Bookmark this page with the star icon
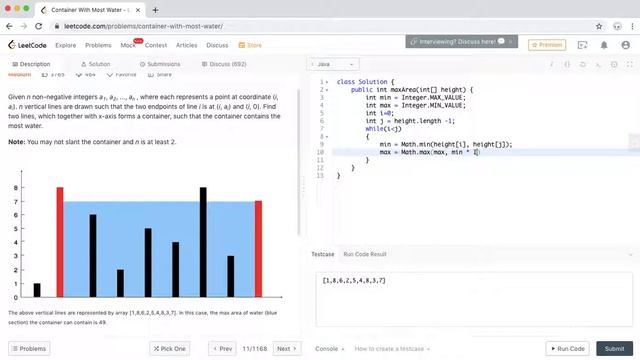This screenshot has height=360, width=640. pyautogui.click(x=599, y=26)
